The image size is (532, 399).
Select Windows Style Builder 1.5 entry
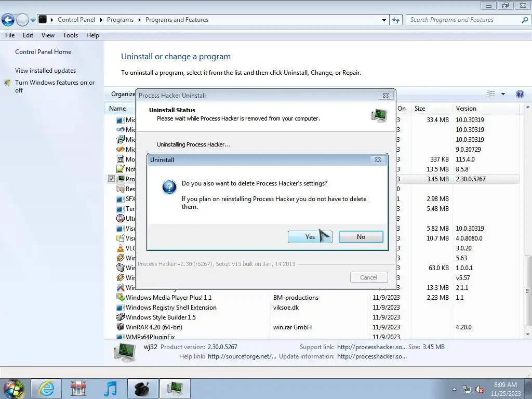[x=161, y=317]
